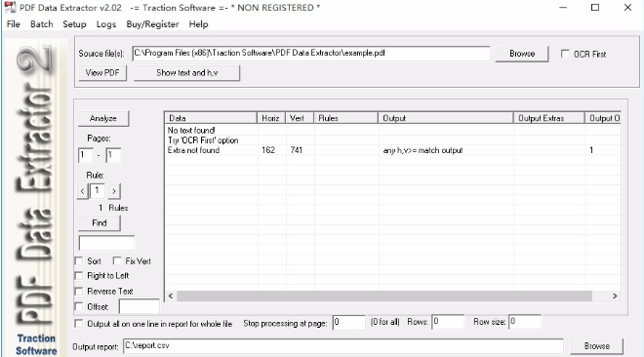
Task: Click the Row size input field
Action: click(x=525, y=323)
